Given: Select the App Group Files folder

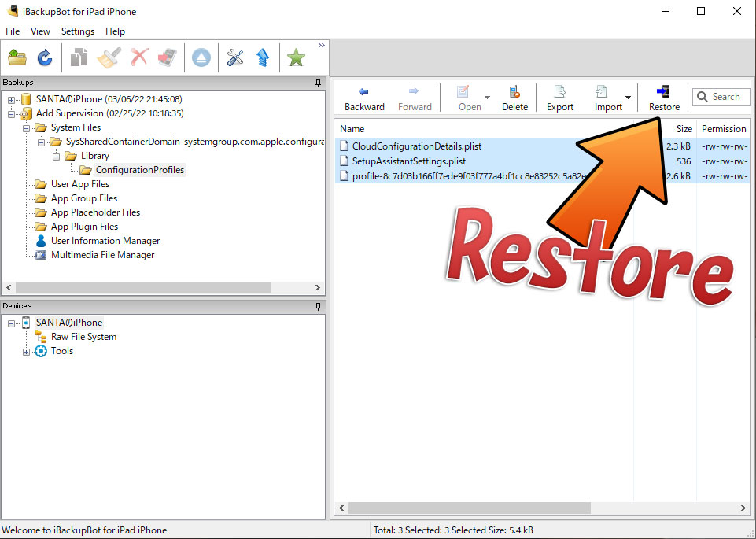Looking at the screenshot, I should [x=84, y=198].
